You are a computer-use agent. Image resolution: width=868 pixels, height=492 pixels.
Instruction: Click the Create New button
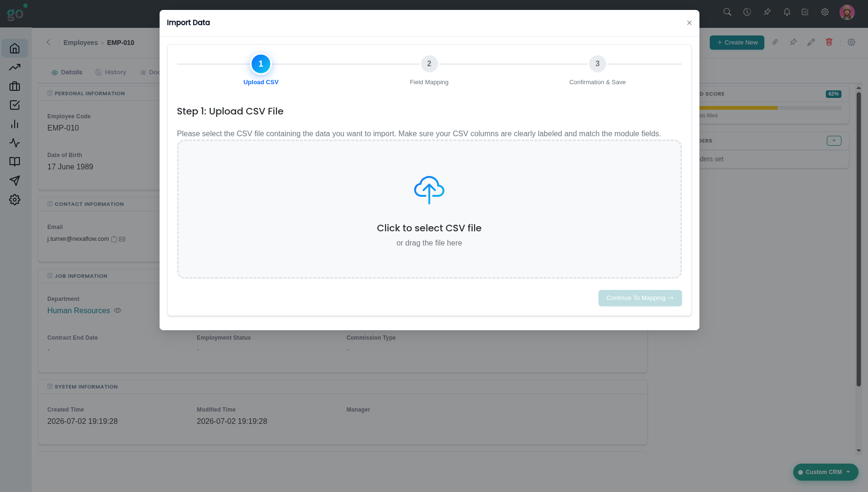coord(737,43)
